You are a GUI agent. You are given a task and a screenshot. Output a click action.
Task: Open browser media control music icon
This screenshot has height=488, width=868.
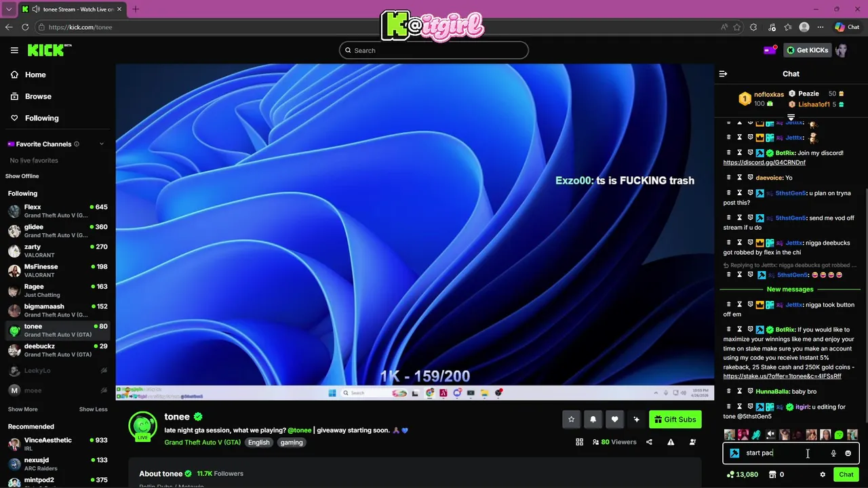(772, 27)
